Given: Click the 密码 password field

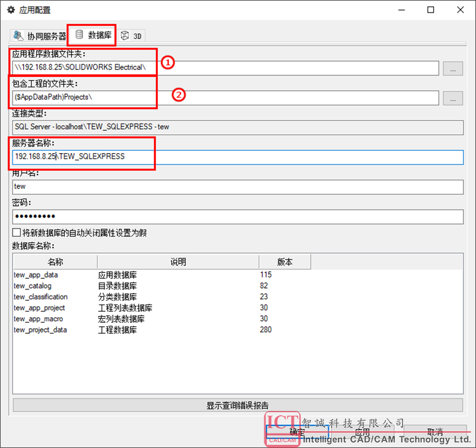Looking at the screenshot, I should pyautogui.click(x=237, y=216).
